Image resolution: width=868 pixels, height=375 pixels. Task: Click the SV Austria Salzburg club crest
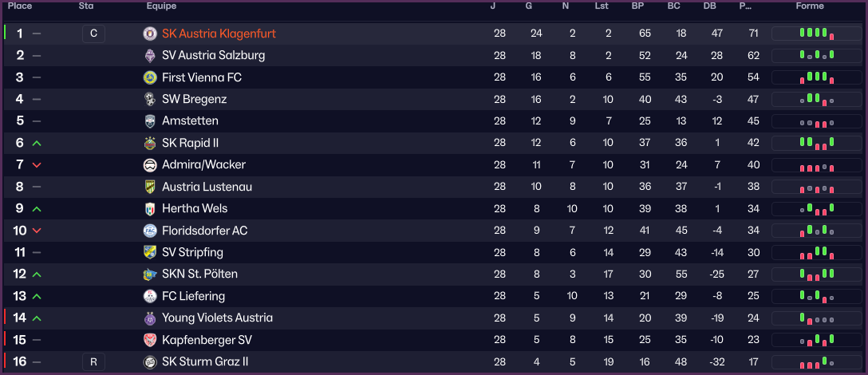pyautogui.click(x=150, y=56)
